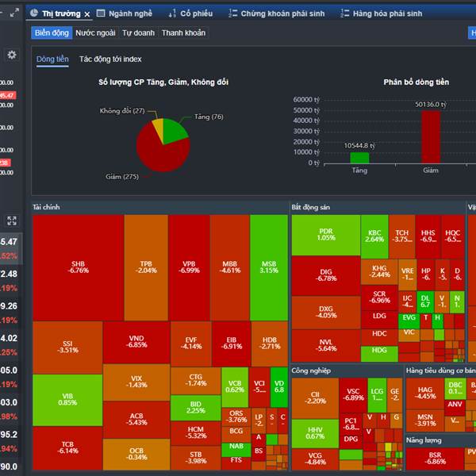This screenshot has height=476, width=476.
Task: Select the SCR -6.96% tile
Action: pyautogui.click(x=379, y=297)
